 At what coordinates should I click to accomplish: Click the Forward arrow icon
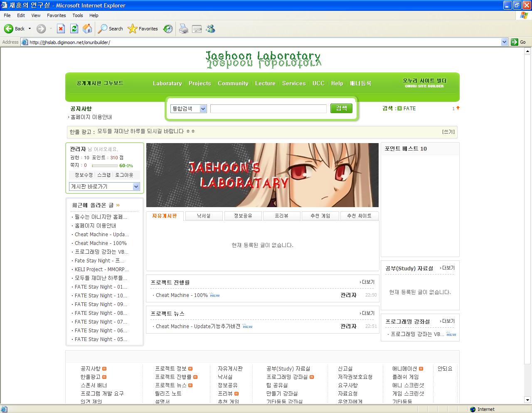click(x=41, y=29)
